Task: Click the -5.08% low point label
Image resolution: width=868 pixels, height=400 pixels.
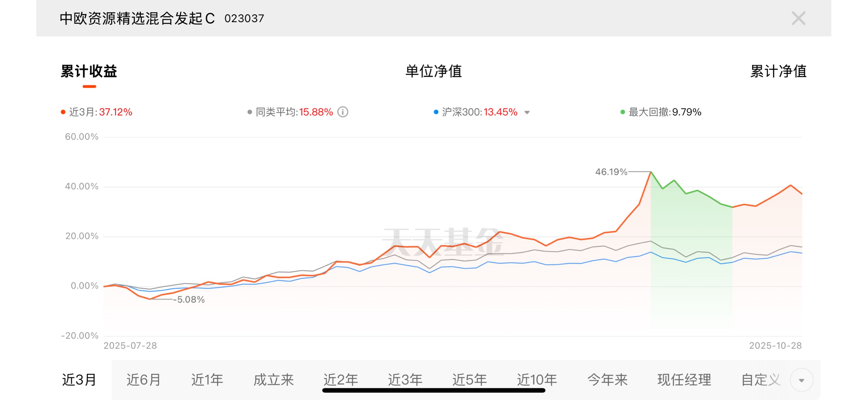Action: (x=189, y=300)
